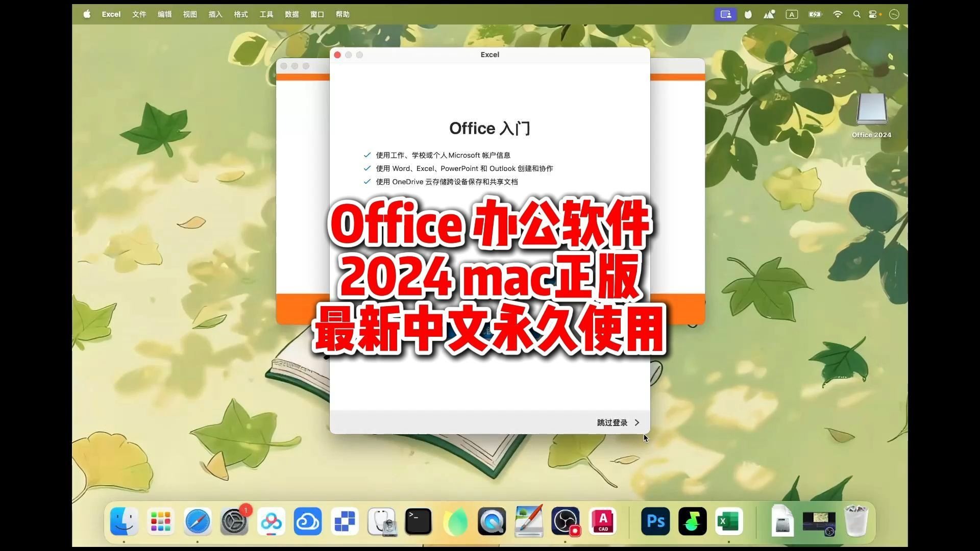Open Safari from the Dock
980x551 pixels.
click(198, 521)
